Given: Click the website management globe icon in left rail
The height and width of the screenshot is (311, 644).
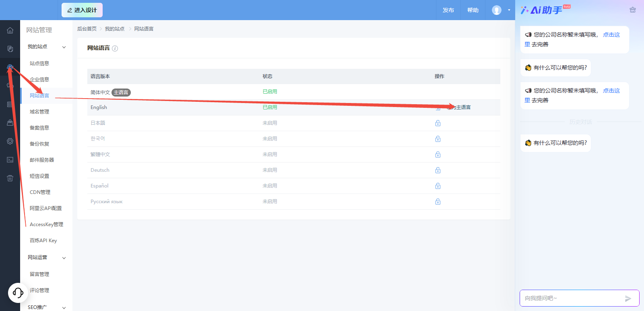Looking at the screenshot, I should pos(10,67).
